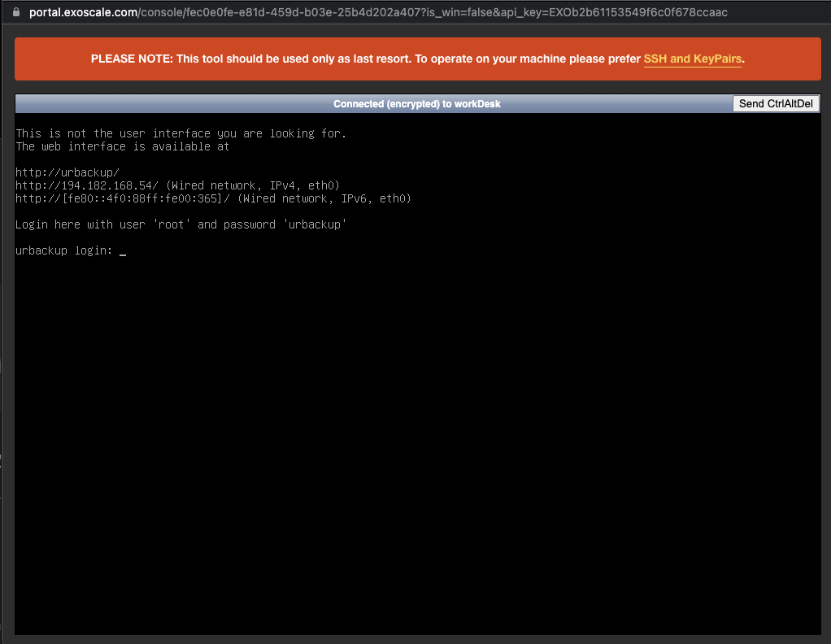Viewport: 831px width, 644px height.
Task: Open the SSH and KeyPairs link
Action: pos(692,59)
